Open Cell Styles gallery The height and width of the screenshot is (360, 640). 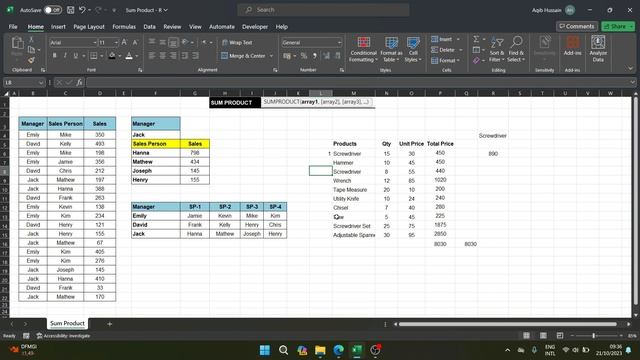point(413,49)
